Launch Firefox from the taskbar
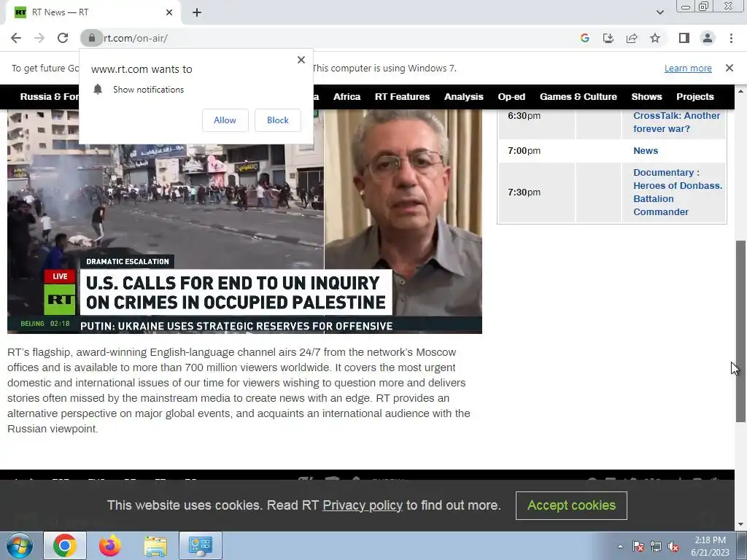This screenshot has width=747, height=560. click(109, 545)
